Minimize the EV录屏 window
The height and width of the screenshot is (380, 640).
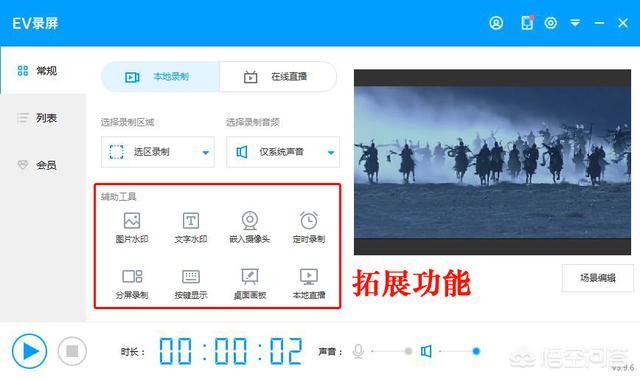click(599, 23)
